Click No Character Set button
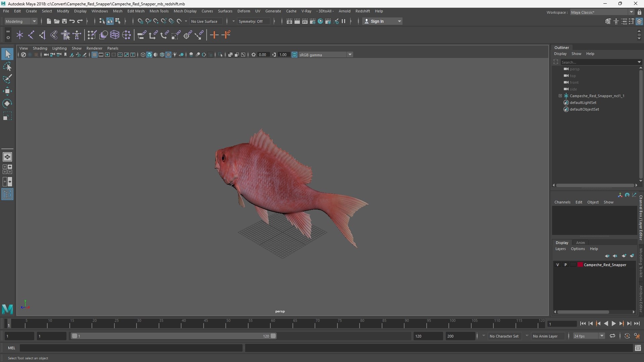644x362 pixels. 504,336
